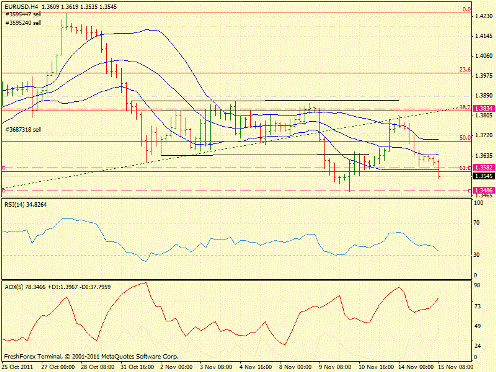Click the "2 Nov 00:00" time label
The height and width of the screenshot is (372, 496).
177,367
